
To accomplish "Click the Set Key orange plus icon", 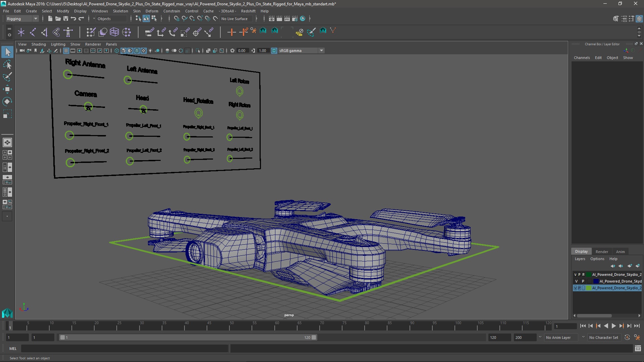I will click(231, 32).
